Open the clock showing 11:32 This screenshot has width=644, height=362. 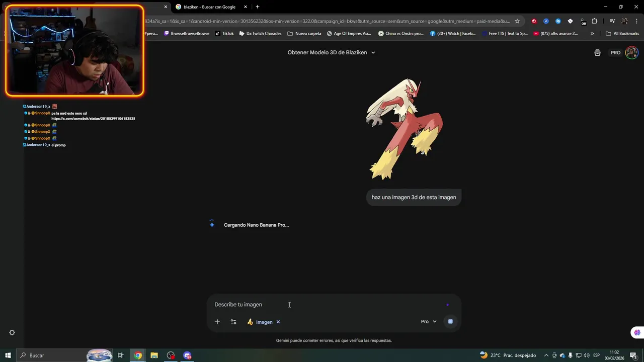coord(614,355)
